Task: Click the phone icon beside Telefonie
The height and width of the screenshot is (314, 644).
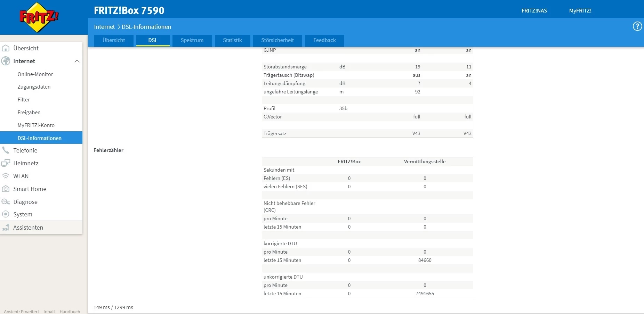Action: (x=6, y=150)
